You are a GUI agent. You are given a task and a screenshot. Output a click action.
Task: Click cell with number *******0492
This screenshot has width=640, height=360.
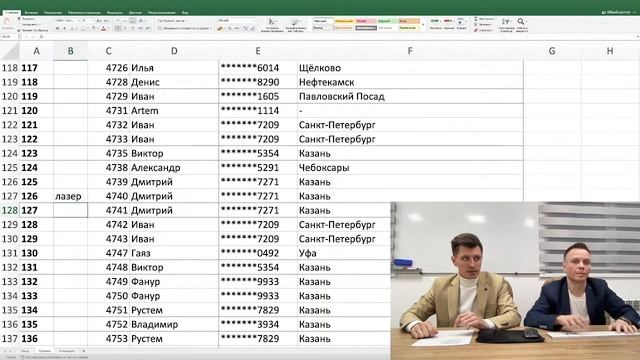coord(258,253)
